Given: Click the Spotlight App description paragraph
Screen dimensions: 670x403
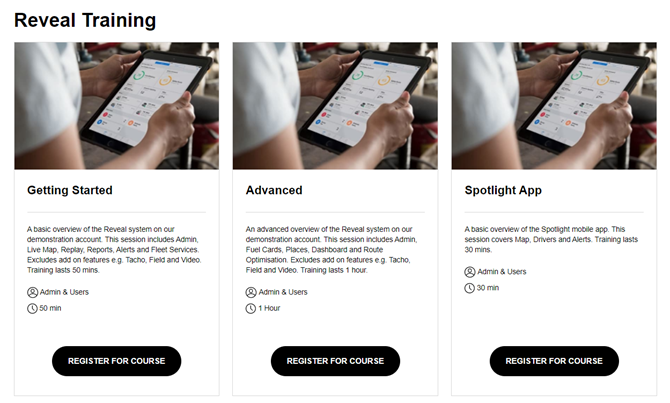Looking at the screenshot, I should [x=551, y=239].
